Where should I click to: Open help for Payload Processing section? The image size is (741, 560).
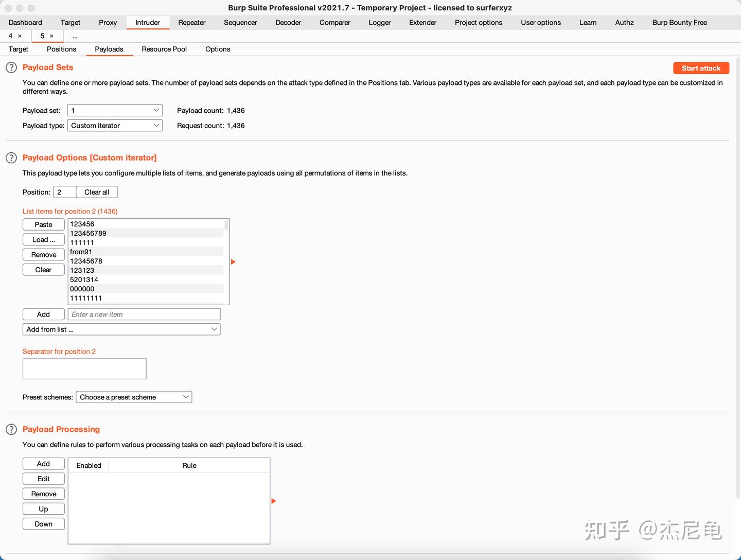[x=11, y=429]
